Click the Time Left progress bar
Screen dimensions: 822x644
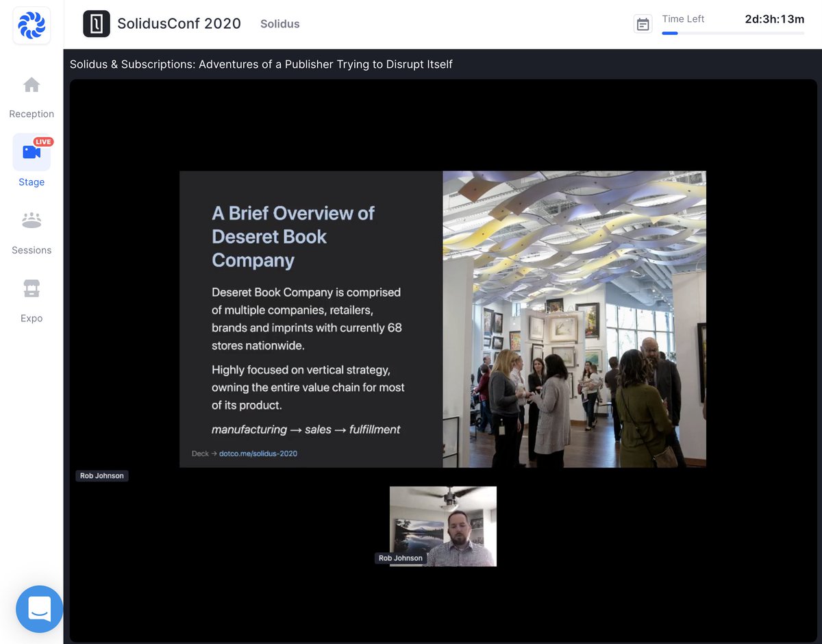click(733, 33)
